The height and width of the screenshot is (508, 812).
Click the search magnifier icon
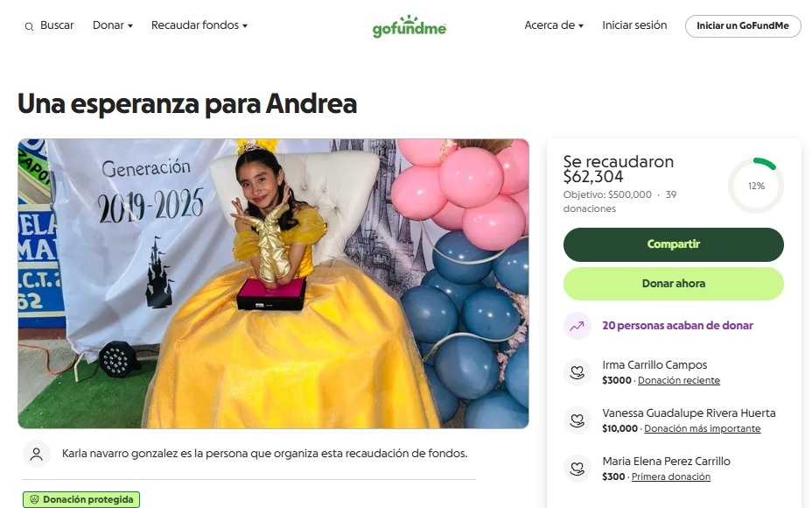[29, 26]
